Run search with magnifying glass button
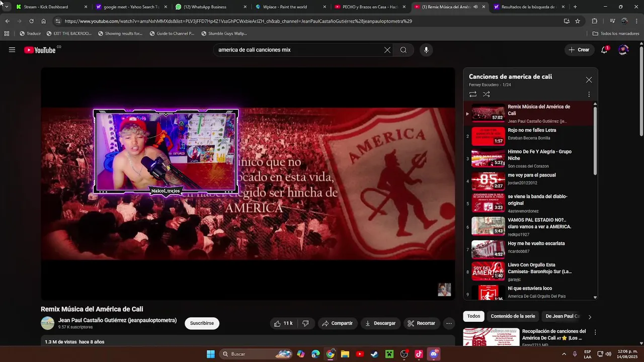The height and width of the screenshot is (362, 644). [404, 50]
